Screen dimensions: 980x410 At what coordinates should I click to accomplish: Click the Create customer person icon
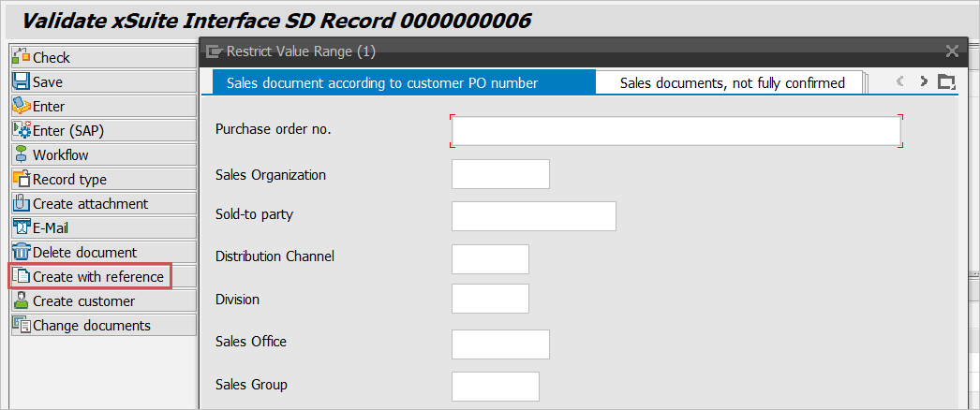click(x=22, y=301)
